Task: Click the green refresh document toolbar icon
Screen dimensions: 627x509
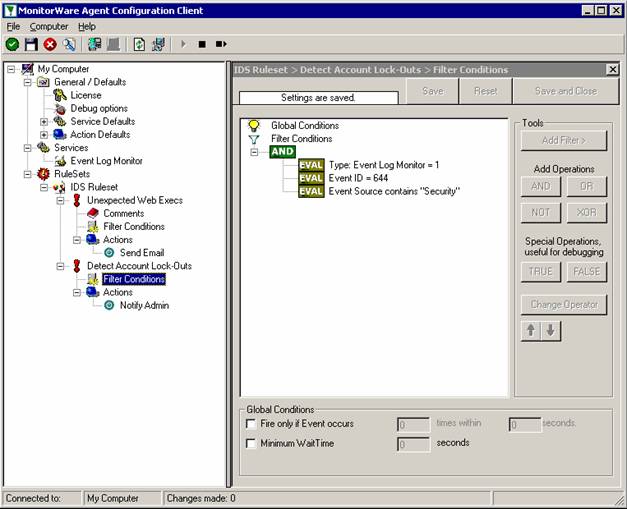Action: [x=139, y=44]
